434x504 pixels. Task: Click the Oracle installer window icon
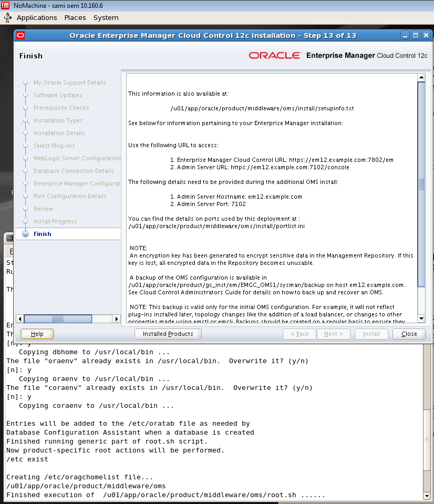[20, 35]
